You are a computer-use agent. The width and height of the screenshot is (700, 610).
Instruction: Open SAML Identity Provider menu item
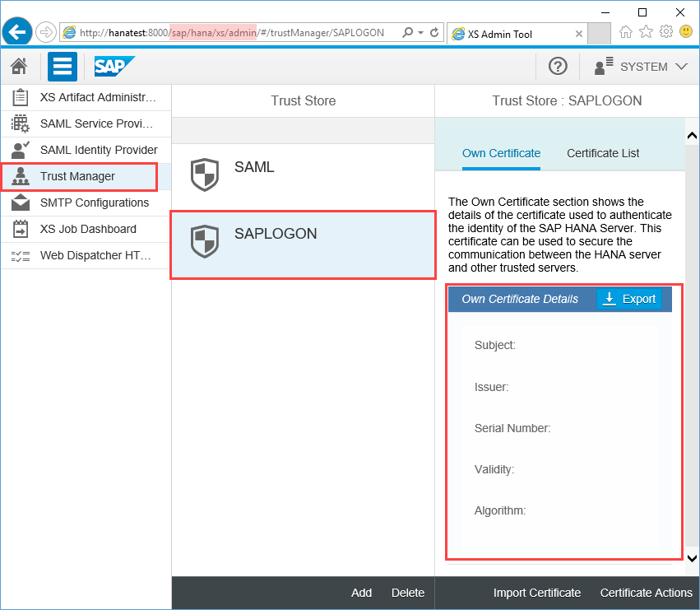pos(86,150)
